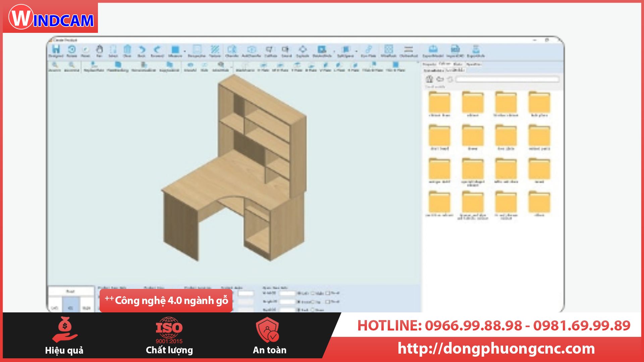644x362 pixels.
Task: Click the Front face of view selector
Action: coord(70,291)
